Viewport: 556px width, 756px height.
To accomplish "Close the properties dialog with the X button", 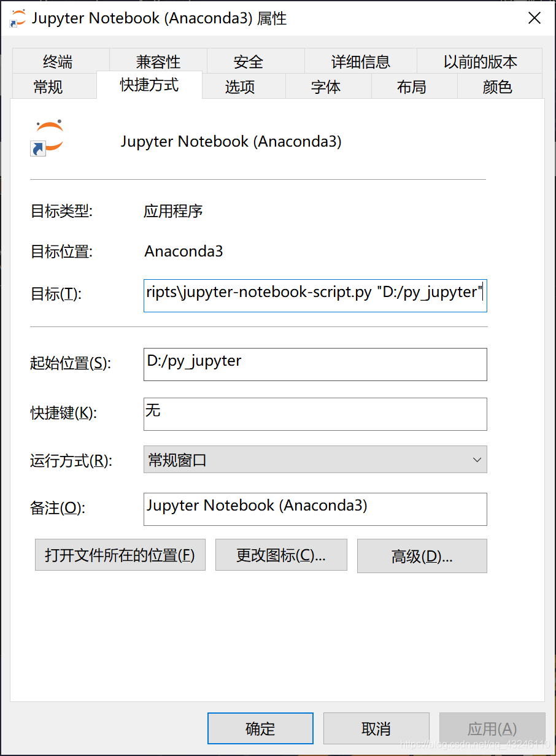I will coord(535,18).
